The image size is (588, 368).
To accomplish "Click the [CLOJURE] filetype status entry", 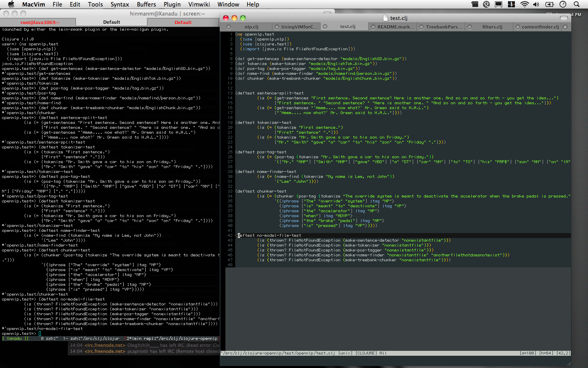I will tap(366, 353).
